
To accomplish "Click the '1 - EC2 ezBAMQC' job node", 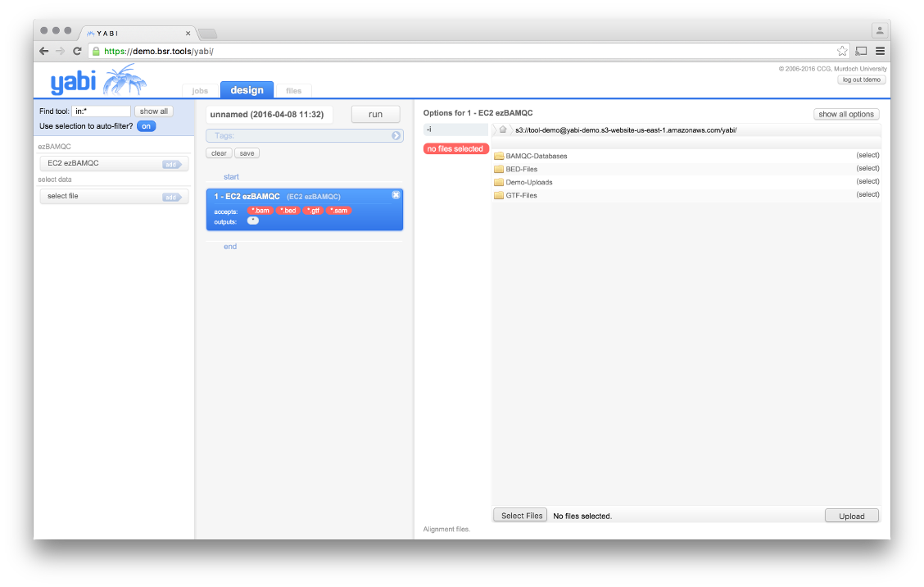I will point(305,209).
